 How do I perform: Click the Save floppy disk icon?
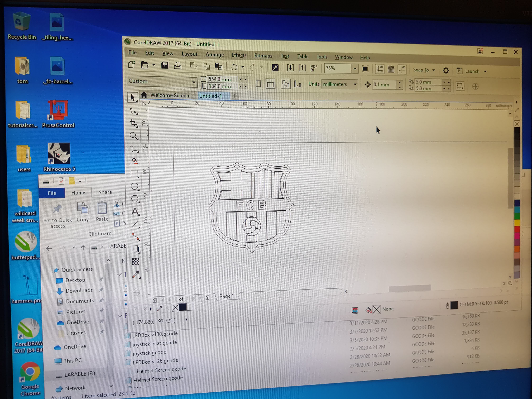[x=165, y=65]
